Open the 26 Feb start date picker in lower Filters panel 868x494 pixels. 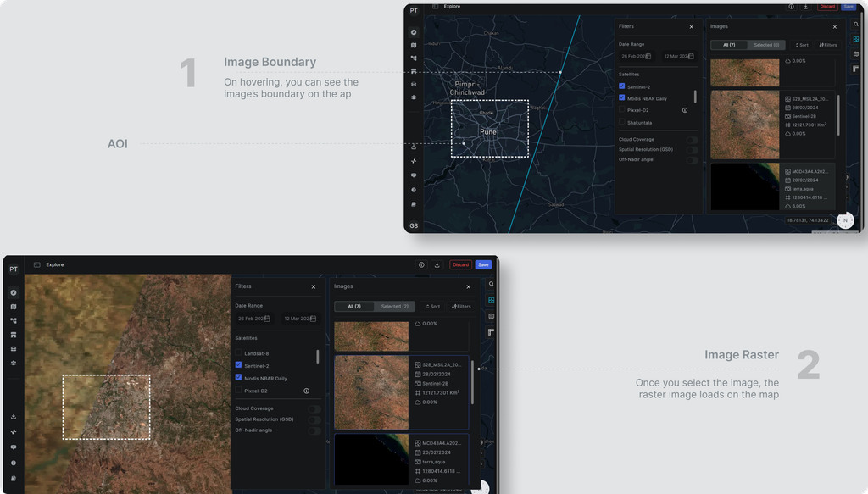[254, 319]
